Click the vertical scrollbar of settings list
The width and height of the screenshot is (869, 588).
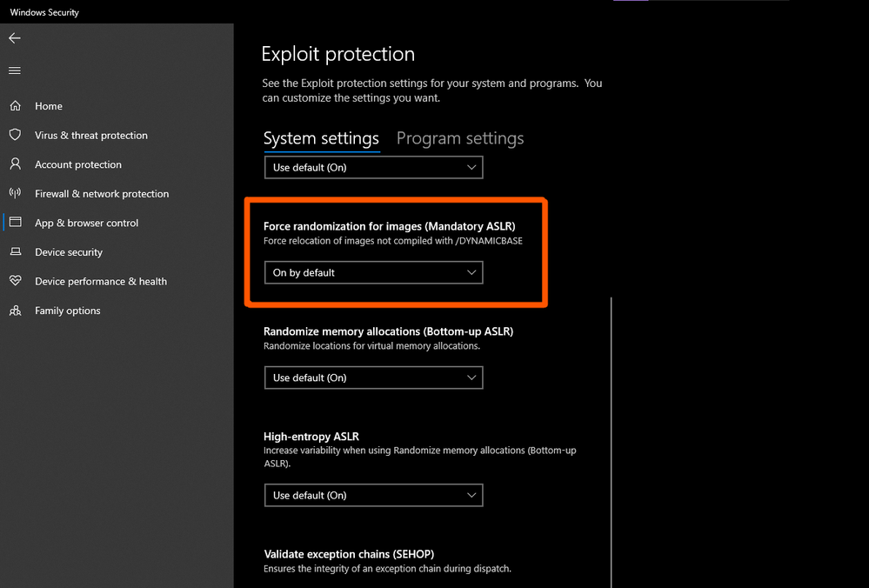pyautogui.click(x=612, y=442)
